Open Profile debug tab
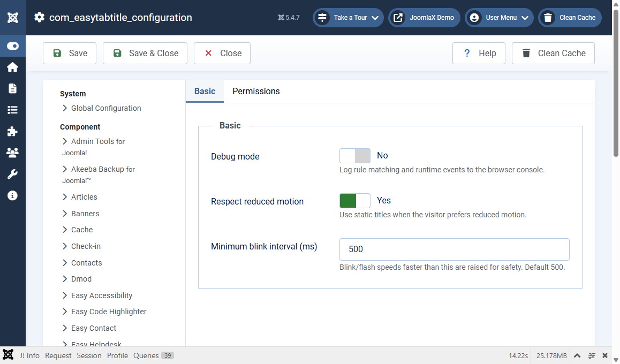Viewport: 620px width, 364px height. click(117, 355)
